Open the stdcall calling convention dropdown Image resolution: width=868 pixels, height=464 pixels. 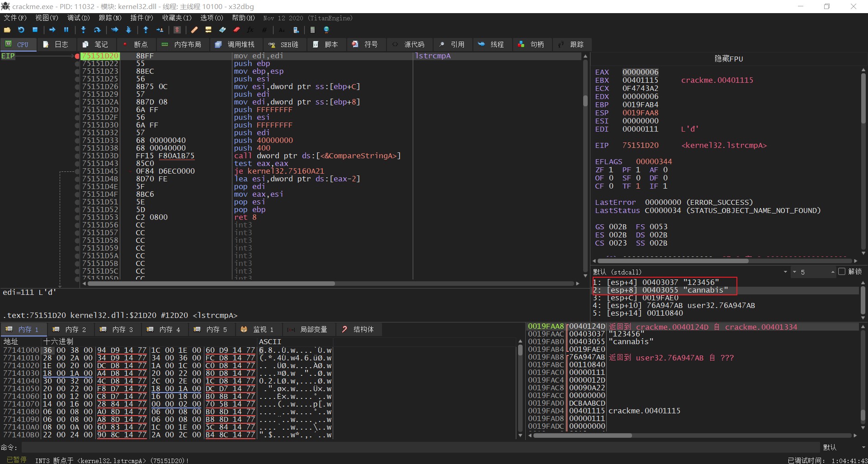coord(785,272)
